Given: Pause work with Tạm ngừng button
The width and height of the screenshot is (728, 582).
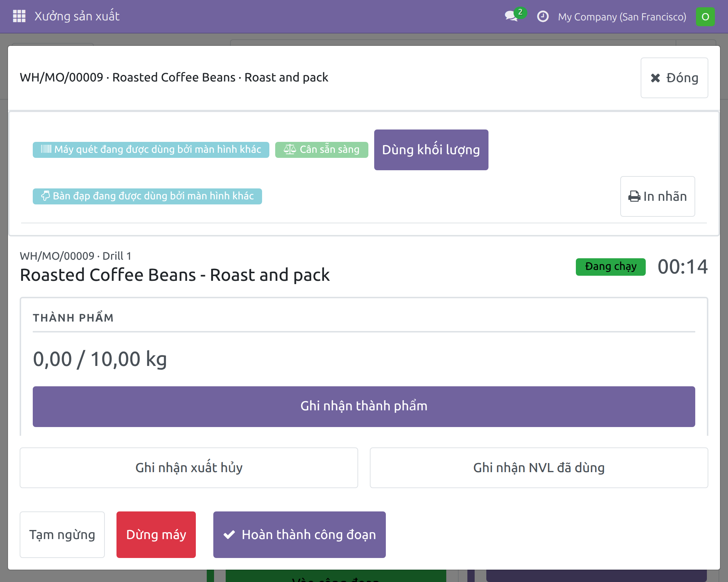Looking at the screenshot, I should click(x=62, y=534).
